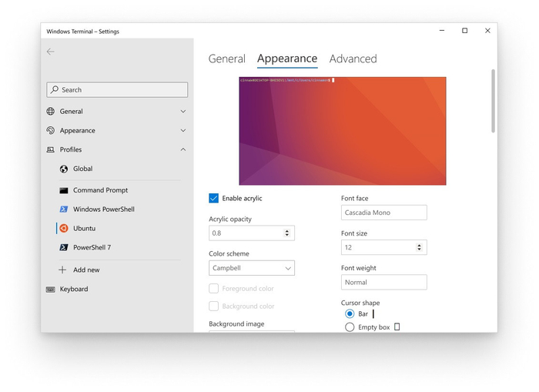
Task: Click the Windows PowerShell icon
Action: coord(64,209)
